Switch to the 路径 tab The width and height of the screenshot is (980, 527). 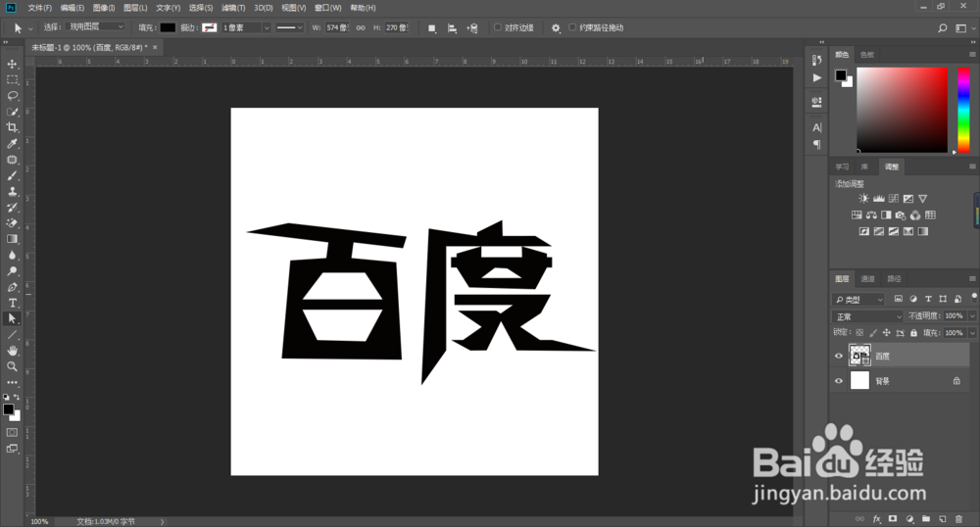895,278
